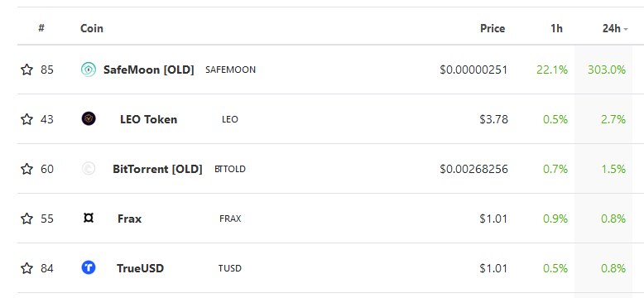This screenshot has height=298, width=644.
Task: Click the BitTorrent [OLD] faded logo icon
Action: click(89, 169)
